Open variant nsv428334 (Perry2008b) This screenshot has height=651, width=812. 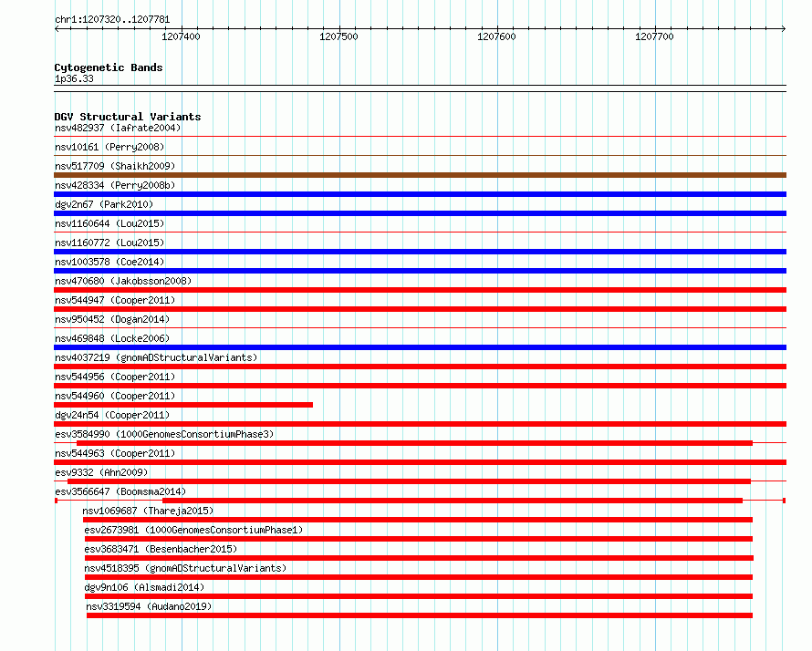coord(115,185)
